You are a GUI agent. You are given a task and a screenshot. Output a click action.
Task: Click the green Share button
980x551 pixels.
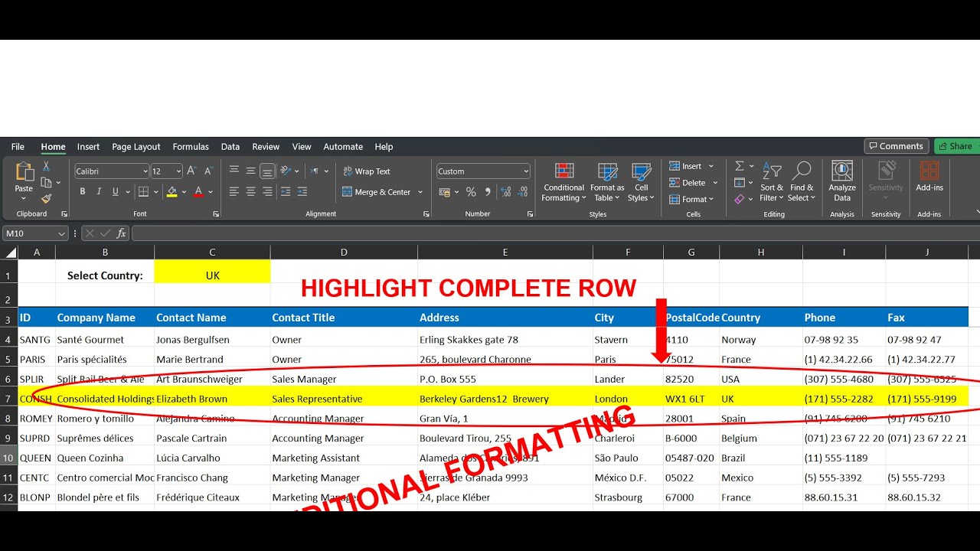(957, 146)
